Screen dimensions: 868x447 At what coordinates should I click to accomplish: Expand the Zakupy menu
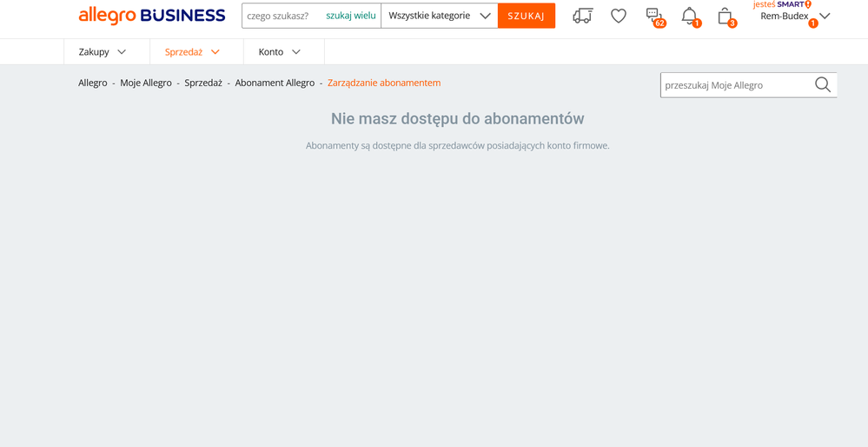103,52
